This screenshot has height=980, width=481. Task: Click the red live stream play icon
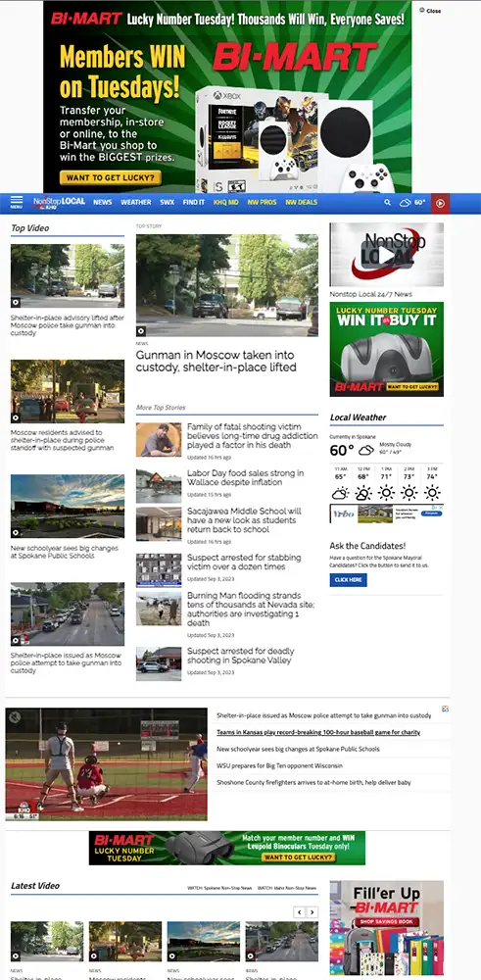coord(440,203)
